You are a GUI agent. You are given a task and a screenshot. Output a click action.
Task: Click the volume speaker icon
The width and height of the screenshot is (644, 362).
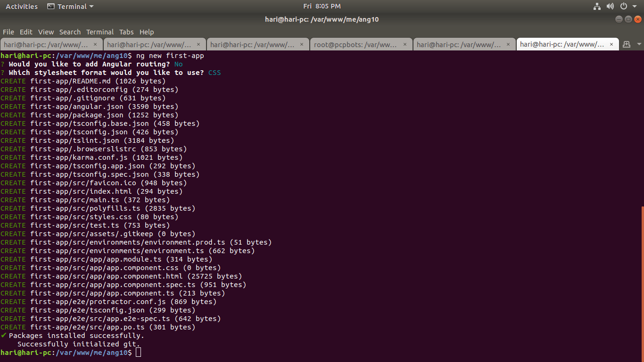[x=610, y=7]
